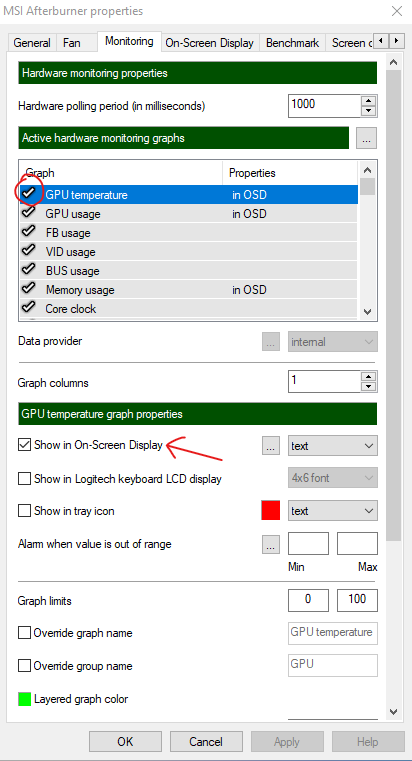Enable Override graph name checkbox

24,633
